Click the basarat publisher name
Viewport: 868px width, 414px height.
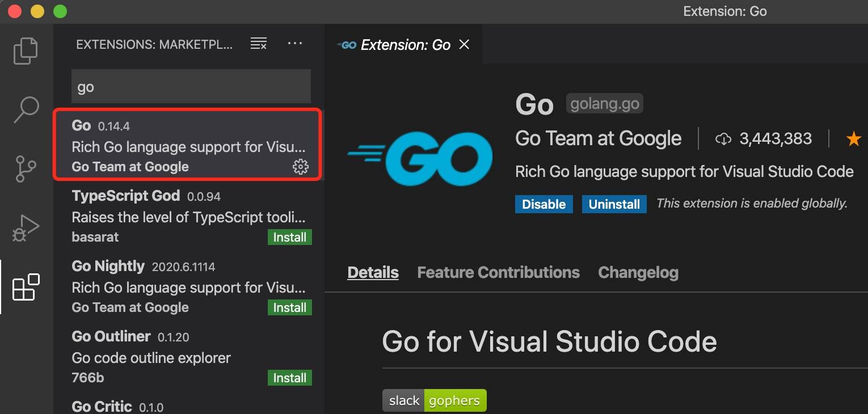95,237
